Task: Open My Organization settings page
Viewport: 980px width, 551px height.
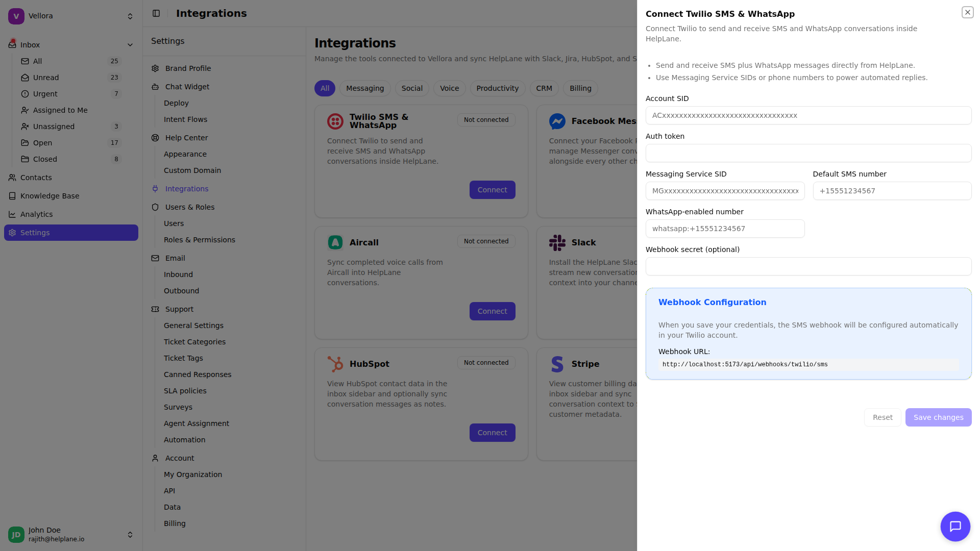Action: pyautogui.click(x=193, y=474)
